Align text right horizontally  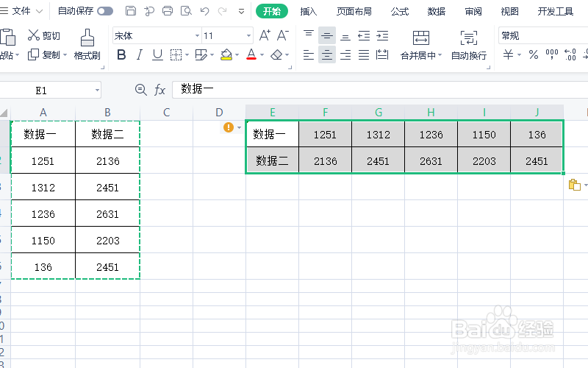(x=345, y=54)
